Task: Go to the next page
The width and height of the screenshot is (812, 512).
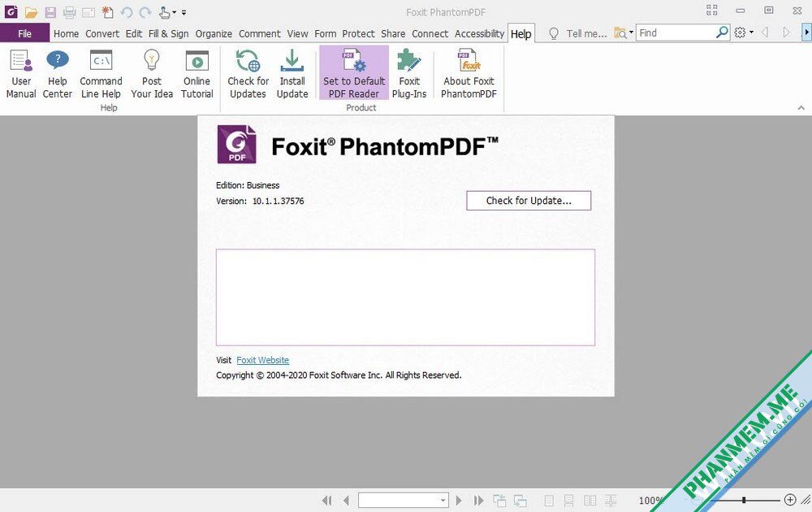Action: pos(458,500)
